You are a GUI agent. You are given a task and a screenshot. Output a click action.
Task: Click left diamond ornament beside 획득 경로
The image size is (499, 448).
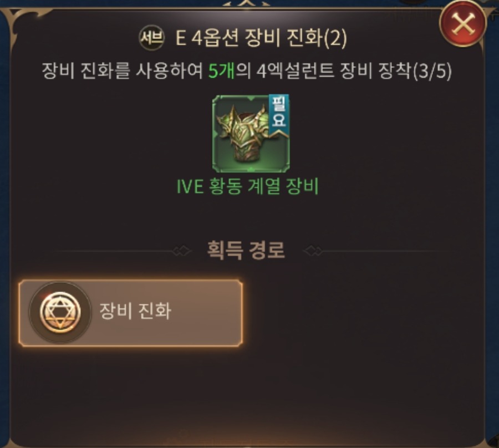click(x=182, y=251)
